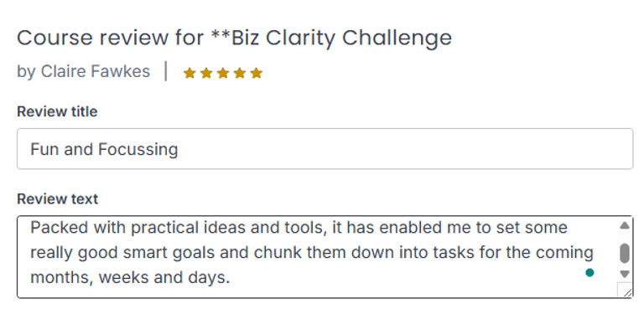
Task: Click the review text scrollbar up arrow
Action: pos(624,225)
